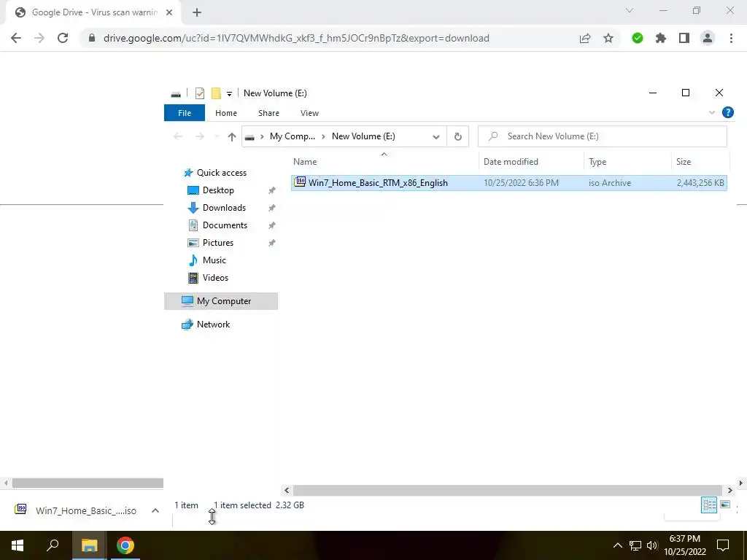
Task: Click New Volume (E:) in address path
Action: [x=363, y=136]
